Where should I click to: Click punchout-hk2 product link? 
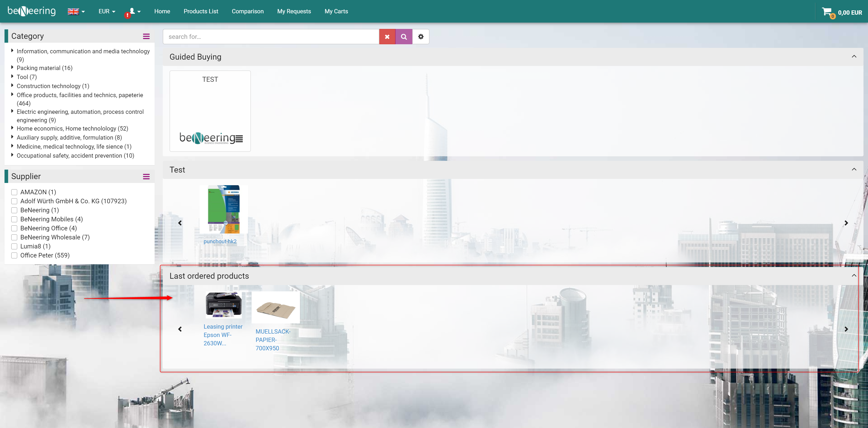coord(220,241)
